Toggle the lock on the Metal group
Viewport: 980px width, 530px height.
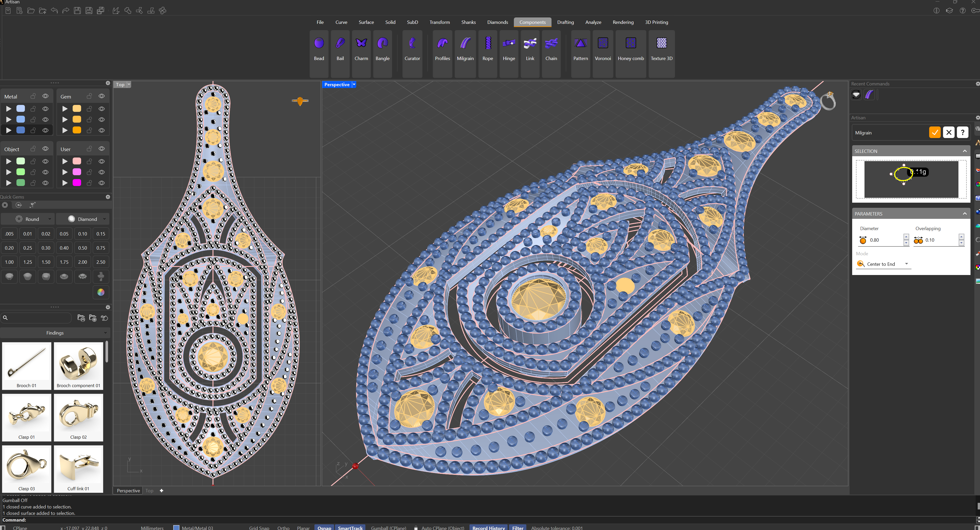coord(33,96)
